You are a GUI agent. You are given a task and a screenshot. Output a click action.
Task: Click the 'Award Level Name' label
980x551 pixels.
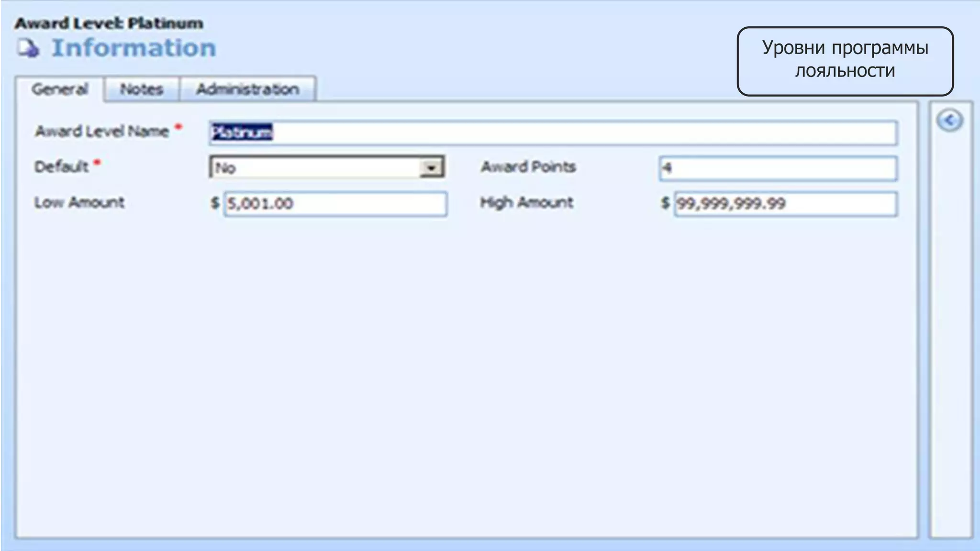click(x=102, y=132)
